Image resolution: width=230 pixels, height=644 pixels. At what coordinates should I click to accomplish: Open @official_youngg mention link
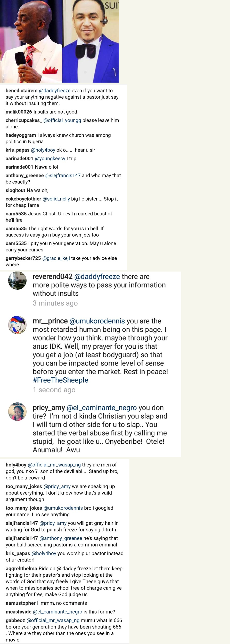[62, 120]
